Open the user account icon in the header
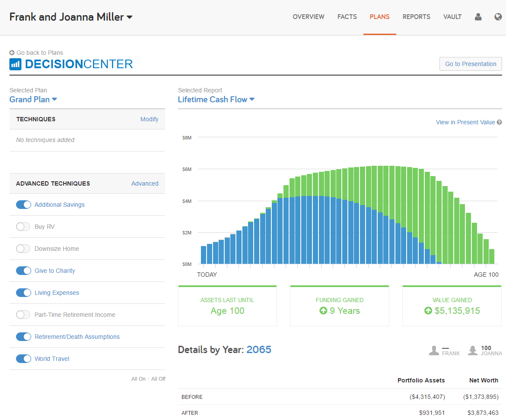This screenshot has height=420, width=506. 478,17
